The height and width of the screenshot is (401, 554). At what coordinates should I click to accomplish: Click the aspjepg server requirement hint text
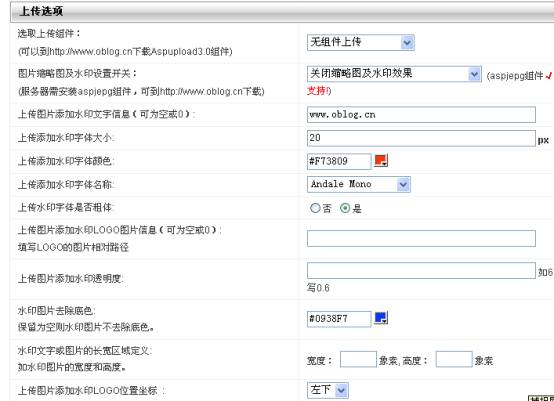coord(141,92)
